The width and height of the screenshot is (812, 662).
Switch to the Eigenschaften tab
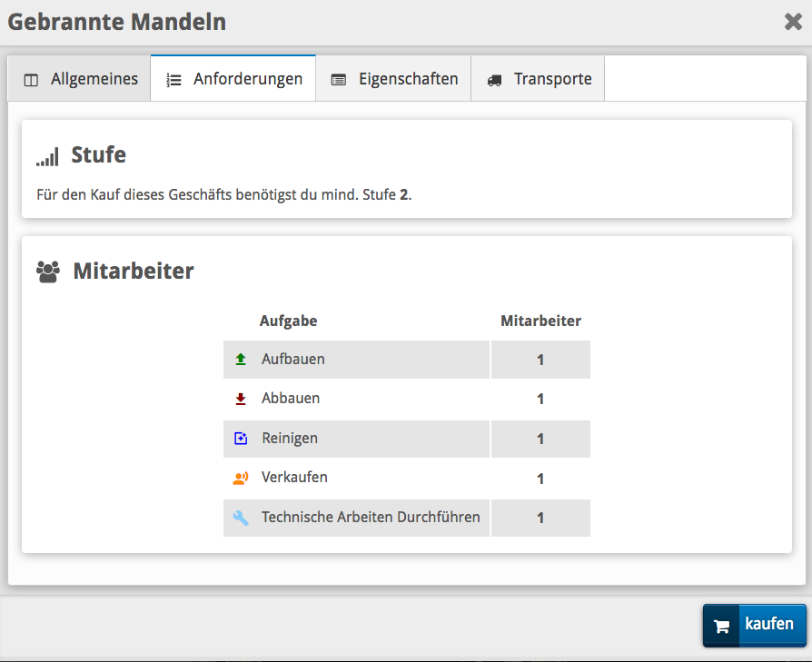393,79
